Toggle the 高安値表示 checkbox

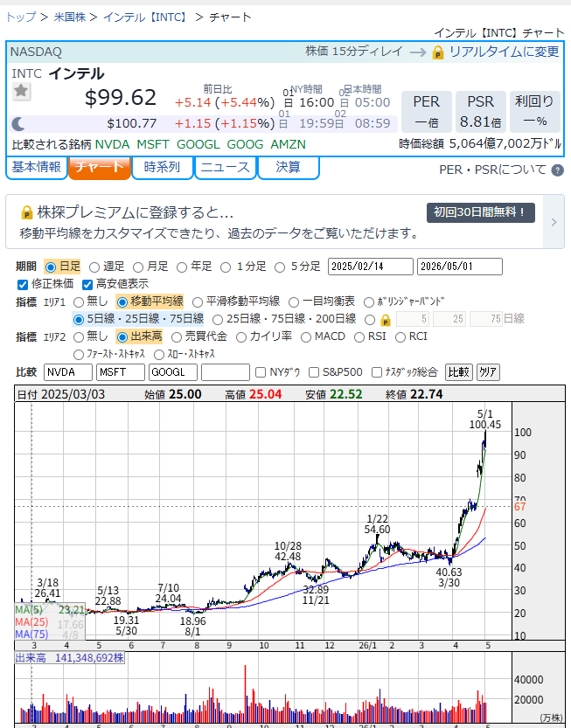tap(87, 285)
